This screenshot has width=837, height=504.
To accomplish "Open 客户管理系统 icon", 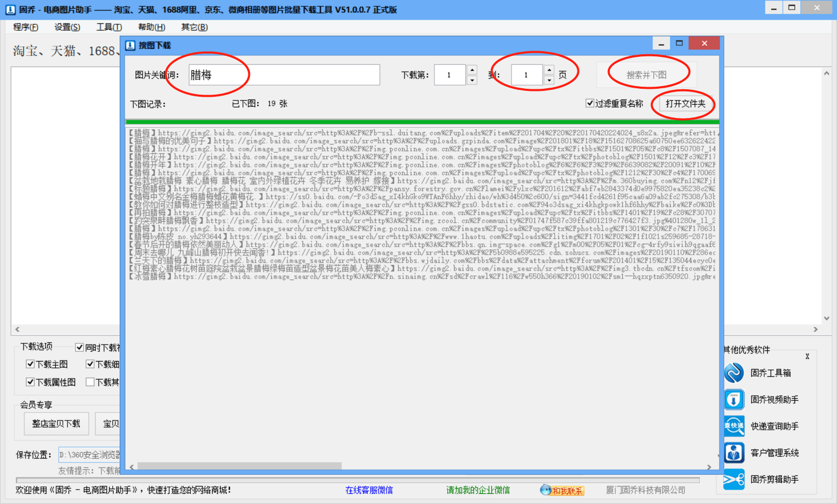I will (x=734, y=452).
